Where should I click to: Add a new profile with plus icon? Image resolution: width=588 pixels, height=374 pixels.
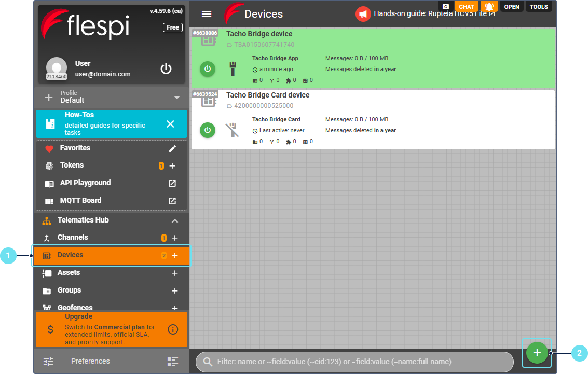coord(49,98)
